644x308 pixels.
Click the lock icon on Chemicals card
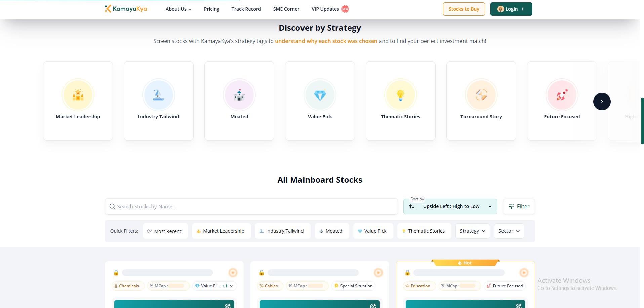point(116,273)
